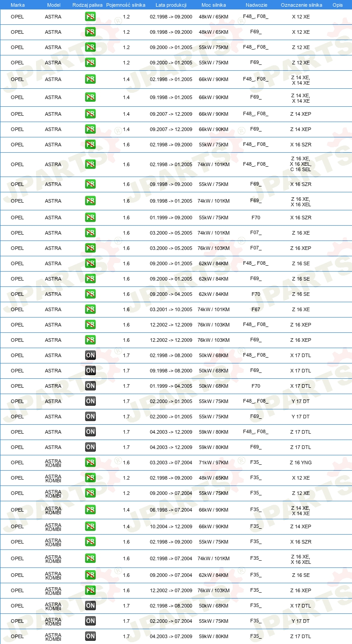
Task: Click petrol icon in Kombi 12.2002 -> 07.2009 row
Action: (90, 590)
